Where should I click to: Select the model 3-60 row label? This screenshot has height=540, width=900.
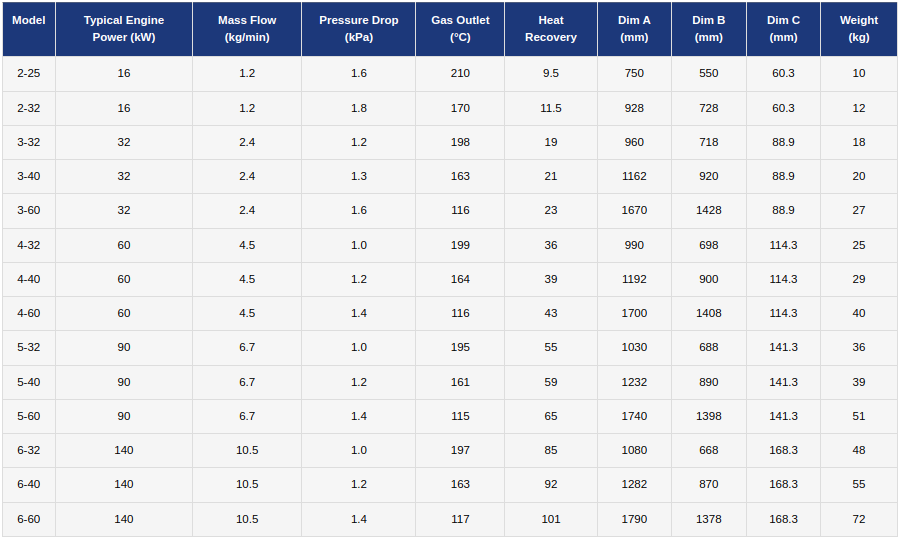click(29, 211)
